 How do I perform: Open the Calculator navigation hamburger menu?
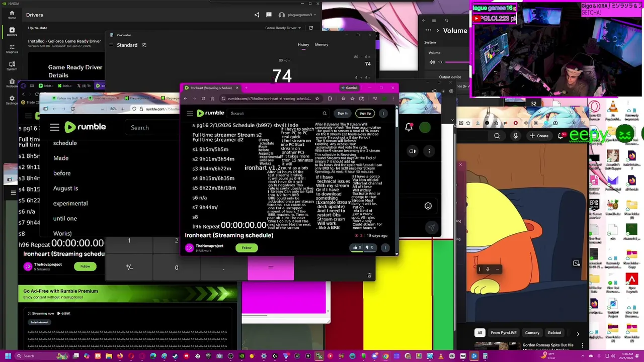(111, 45)
